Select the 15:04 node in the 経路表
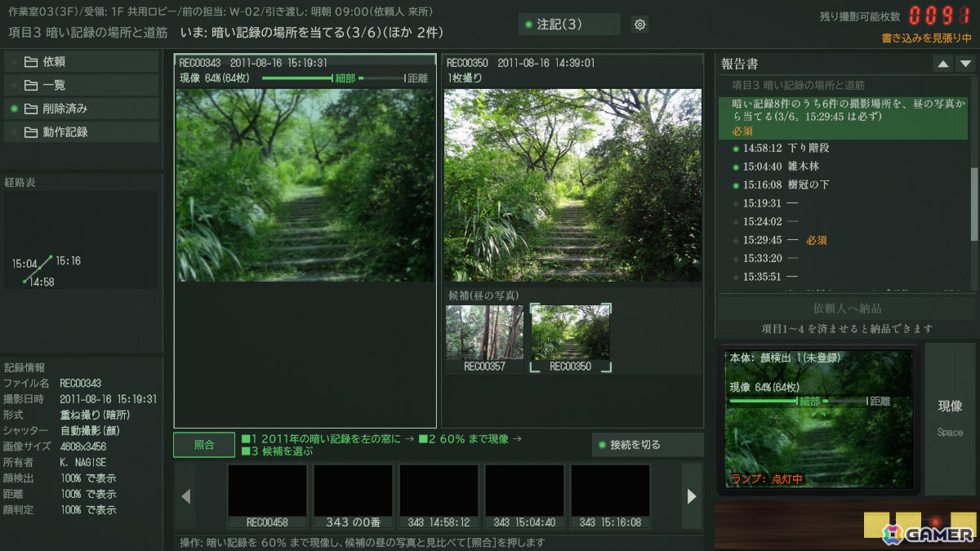 38,266
